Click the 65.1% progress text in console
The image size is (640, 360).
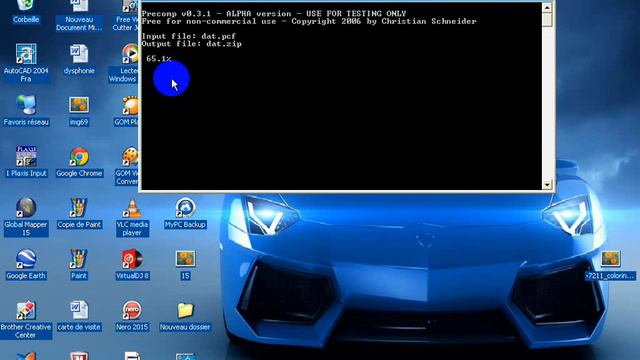click(158, 59)
